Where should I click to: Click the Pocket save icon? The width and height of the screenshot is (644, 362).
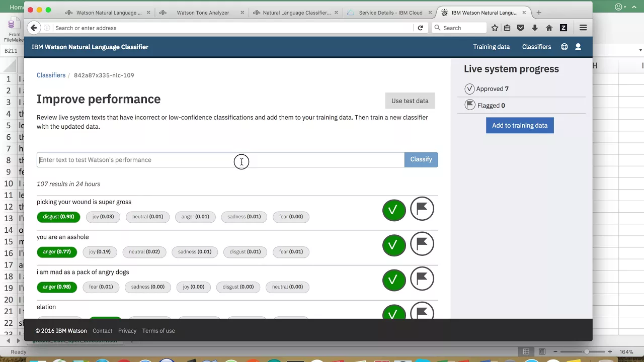[521, 28]
